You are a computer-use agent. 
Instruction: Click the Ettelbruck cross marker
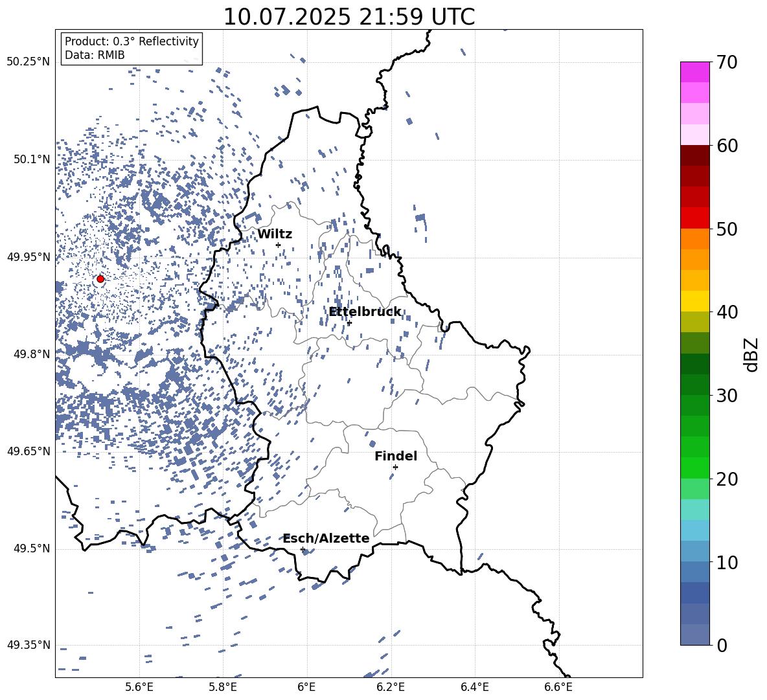(x=349, y=322)
